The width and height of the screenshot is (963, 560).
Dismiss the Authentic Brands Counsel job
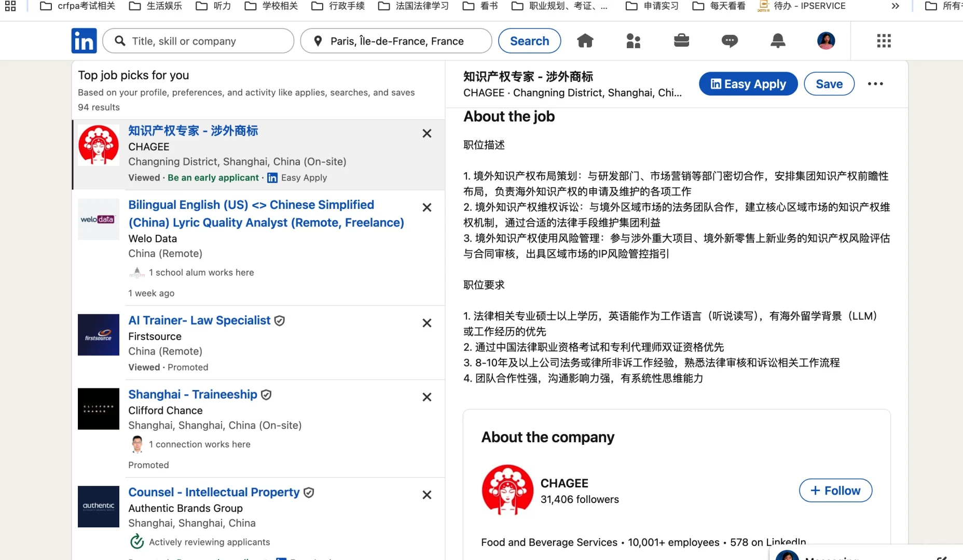click(427, 495)
